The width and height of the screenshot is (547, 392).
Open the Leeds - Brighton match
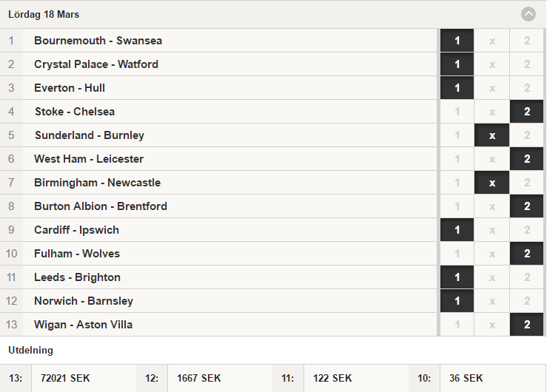(78, 277)
